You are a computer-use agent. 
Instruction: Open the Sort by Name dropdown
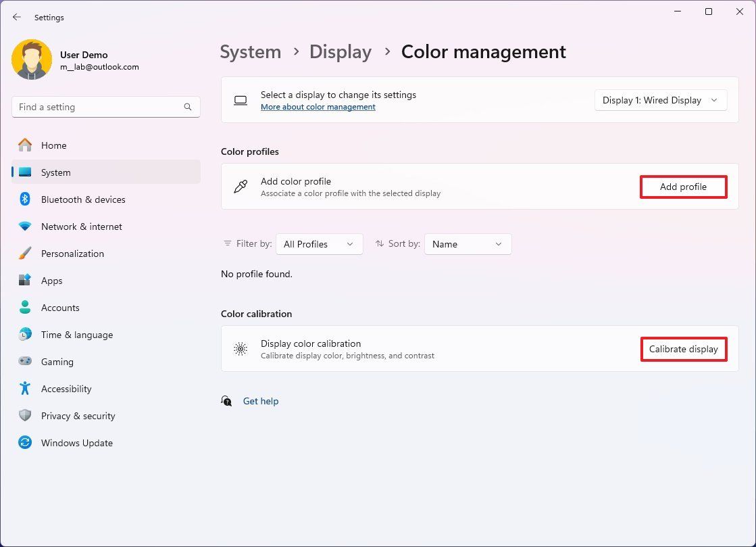click(468, 243)
